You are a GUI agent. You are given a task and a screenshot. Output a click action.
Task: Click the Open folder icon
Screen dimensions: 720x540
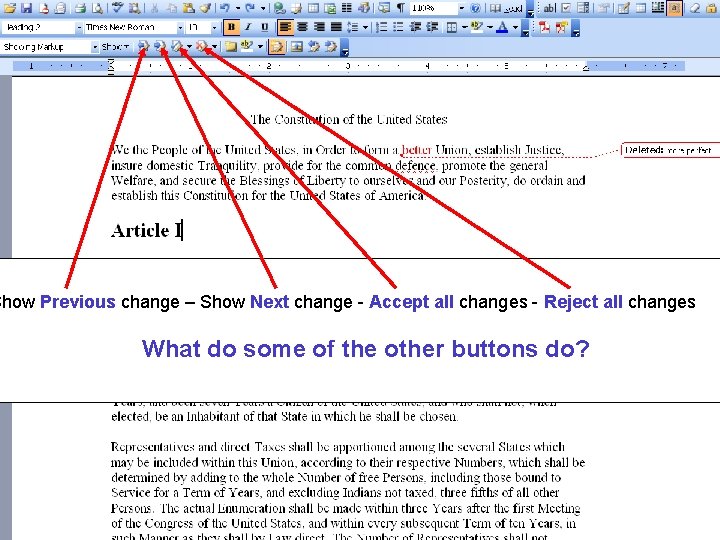[10, 8]
